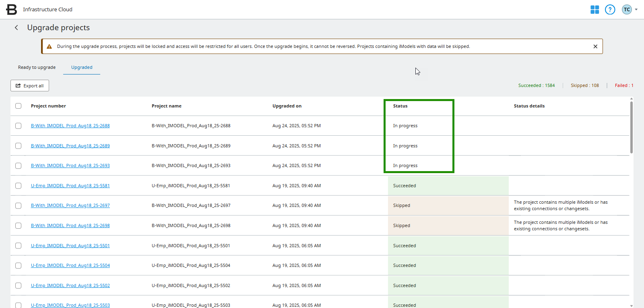Click the Bentley logo icon
The height and width of the screenshot is (308, 644).
(12, 9)
